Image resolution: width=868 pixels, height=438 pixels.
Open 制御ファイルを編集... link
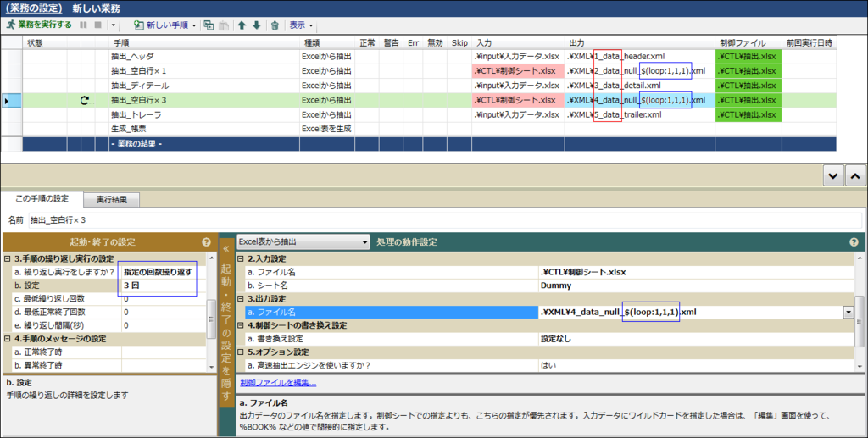tap(278, 383)
